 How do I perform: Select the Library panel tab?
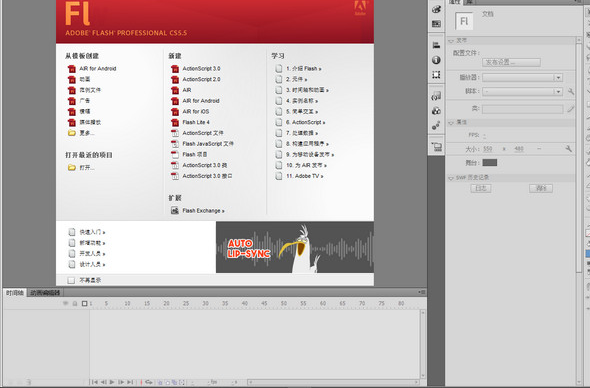pos(470,2)
